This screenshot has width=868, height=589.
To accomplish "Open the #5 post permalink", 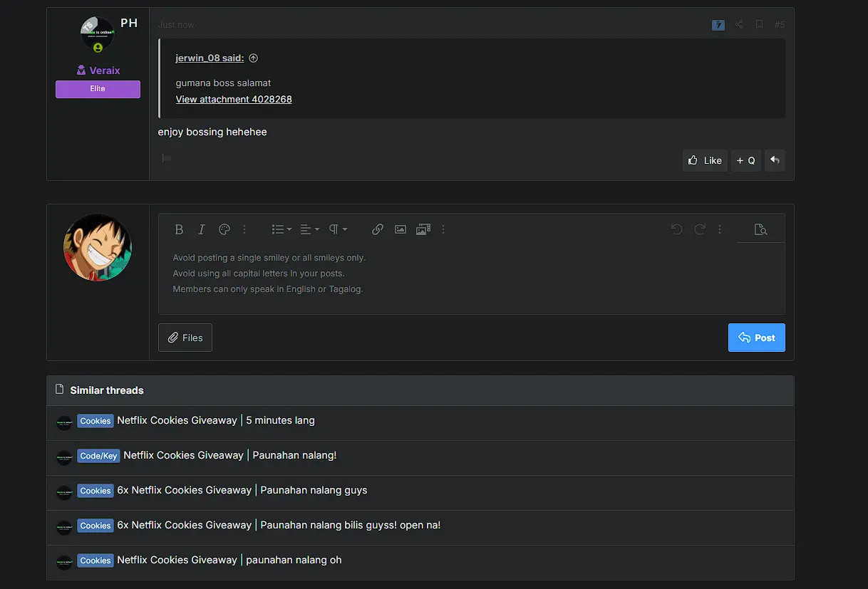I will coord(780,25).
